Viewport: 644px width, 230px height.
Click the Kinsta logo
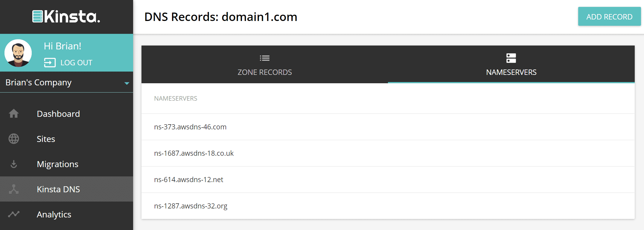[x=66, y=16]
